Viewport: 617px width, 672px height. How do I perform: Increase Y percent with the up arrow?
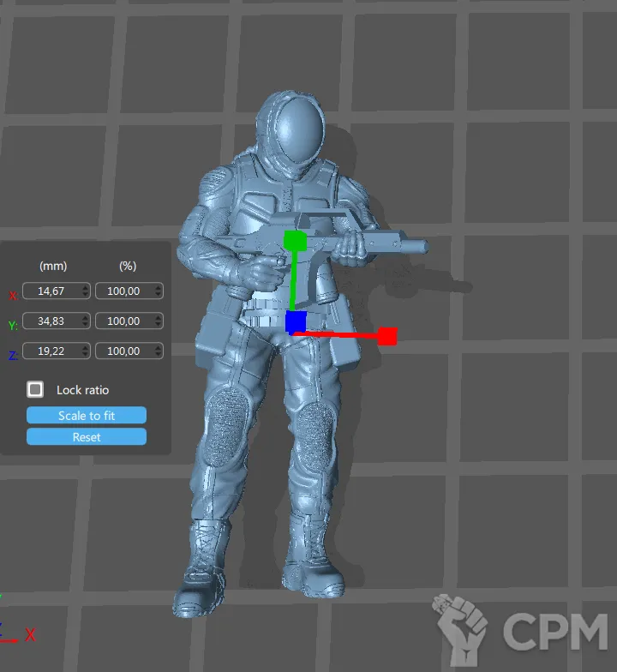pos(157,318)
